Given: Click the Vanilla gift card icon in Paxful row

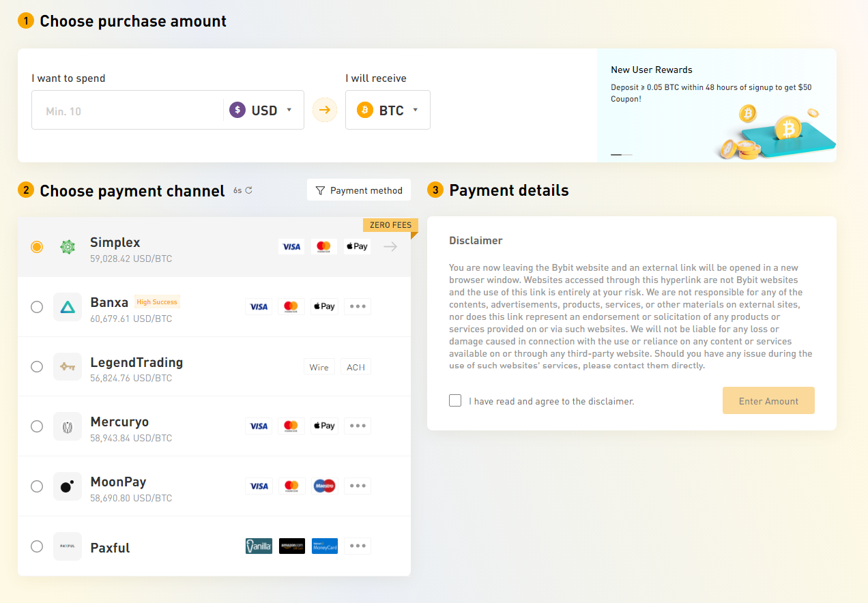Looking at the screenshot, I should point(259,546).
